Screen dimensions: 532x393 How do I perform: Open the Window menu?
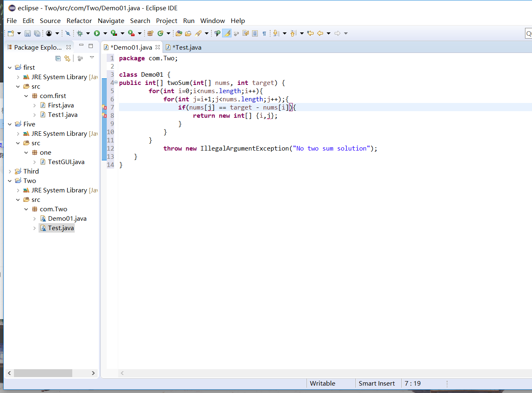pyautogui.click(x=213, y=21)
